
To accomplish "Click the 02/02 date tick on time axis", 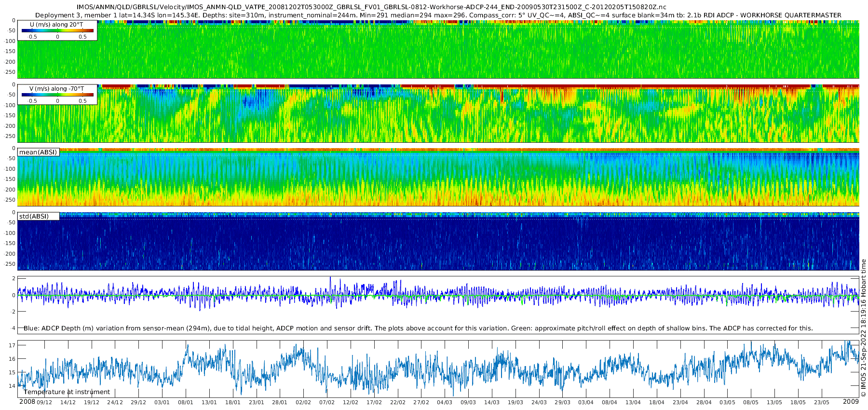I will pyautogui.click(x=303, y=402).
